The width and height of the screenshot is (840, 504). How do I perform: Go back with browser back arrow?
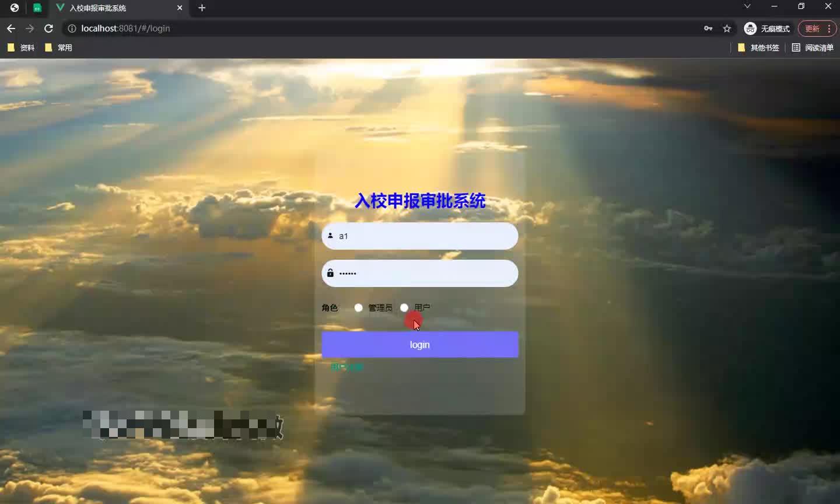coord(11,28)
